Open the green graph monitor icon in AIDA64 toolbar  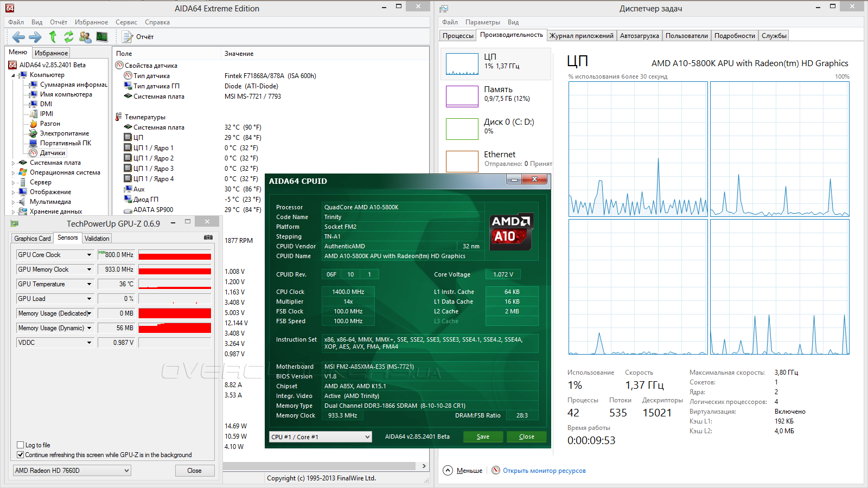[x=102, y=37]
